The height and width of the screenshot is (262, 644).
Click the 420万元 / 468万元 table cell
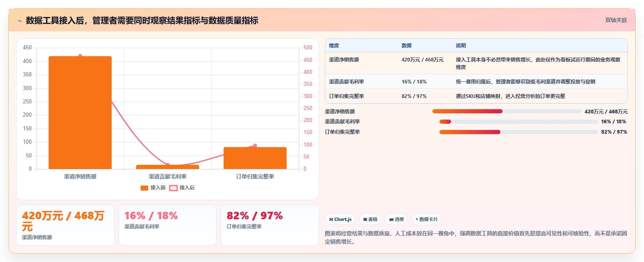(422, 60)
